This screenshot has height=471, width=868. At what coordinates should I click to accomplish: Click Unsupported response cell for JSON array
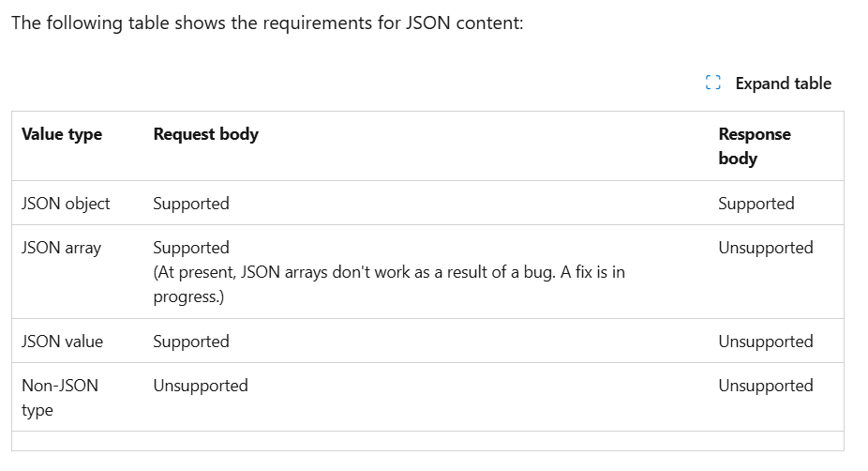tap(766, 248)
